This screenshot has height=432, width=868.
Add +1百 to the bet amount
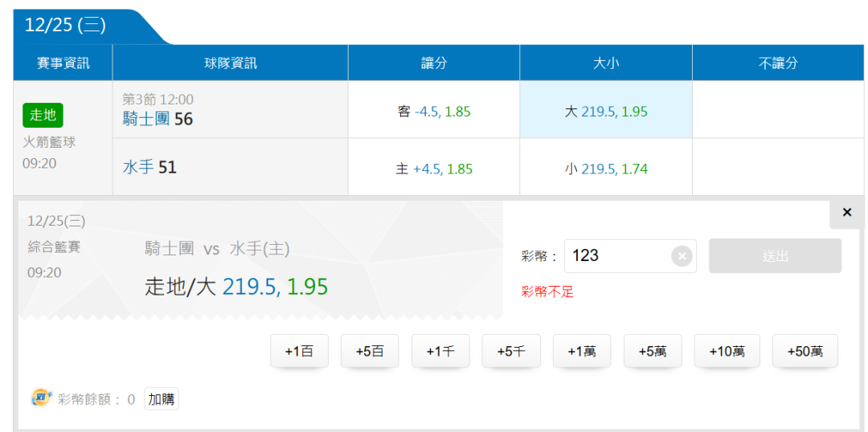coord(299,351)
